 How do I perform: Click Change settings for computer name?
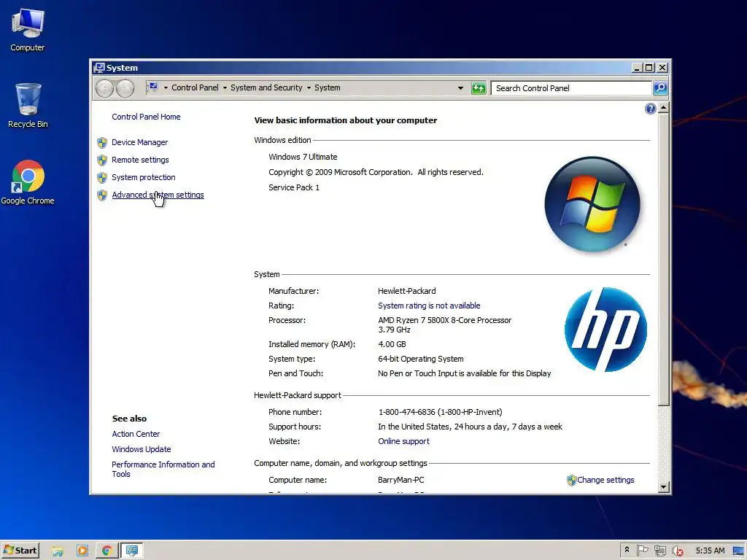coord(605,480)
